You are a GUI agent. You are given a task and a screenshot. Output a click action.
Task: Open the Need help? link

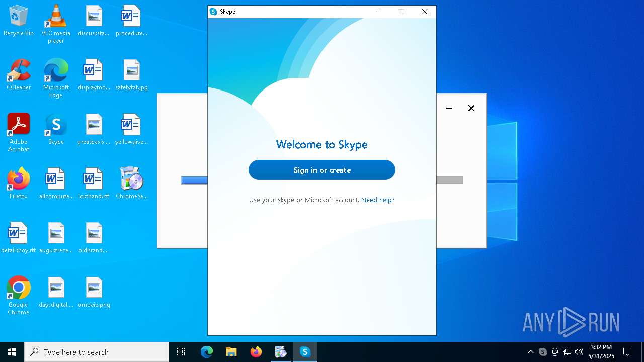pos(378,200)
